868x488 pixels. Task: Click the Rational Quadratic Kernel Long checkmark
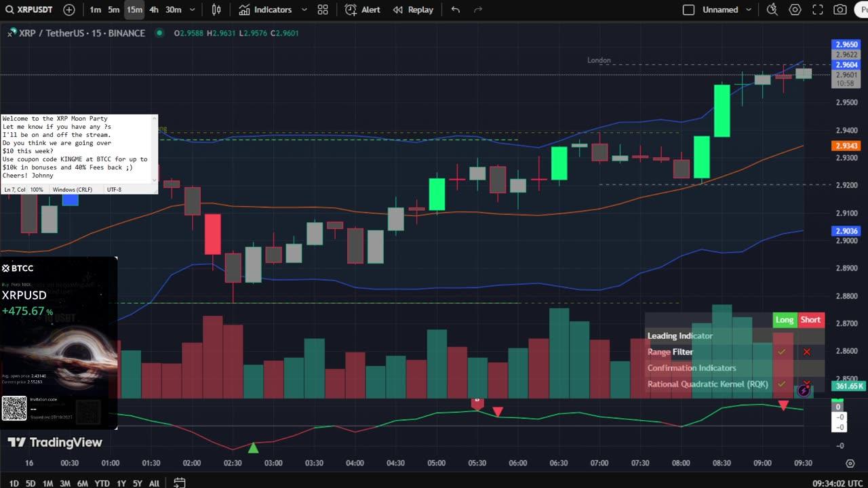point(782,384)
